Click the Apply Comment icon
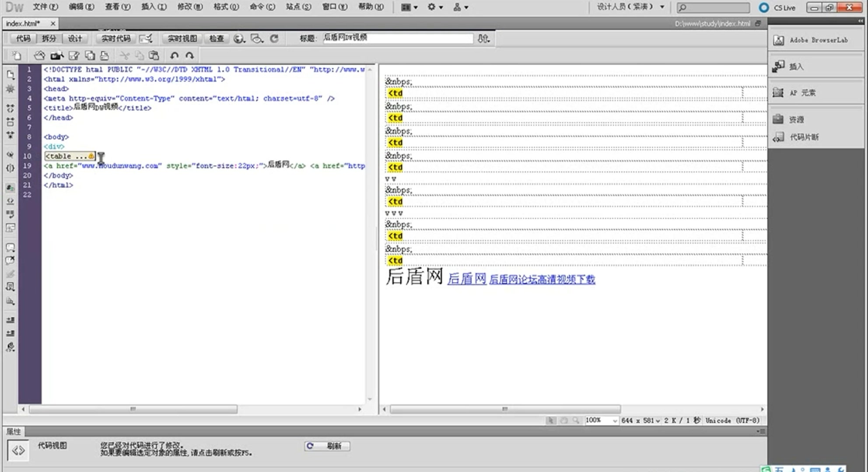This screenshot has height=472, width=868. pyautogui.click(x=10, y=248)
